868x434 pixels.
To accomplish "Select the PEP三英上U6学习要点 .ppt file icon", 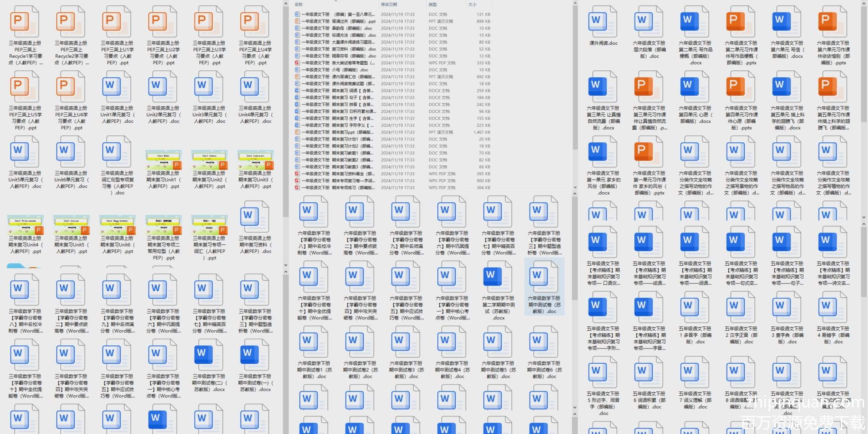I will tap(71, 87).
